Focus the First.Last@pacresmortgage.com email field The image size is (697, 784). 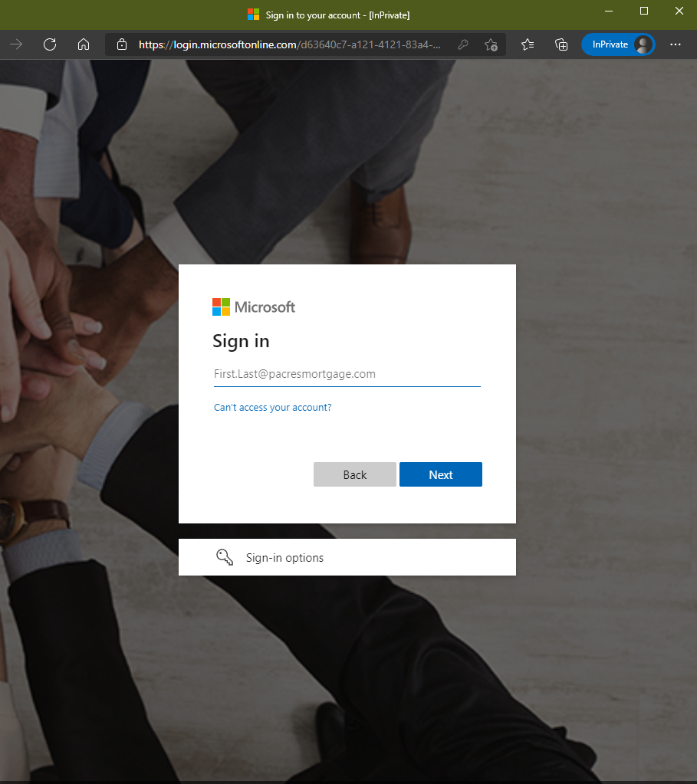click(347, 374)
